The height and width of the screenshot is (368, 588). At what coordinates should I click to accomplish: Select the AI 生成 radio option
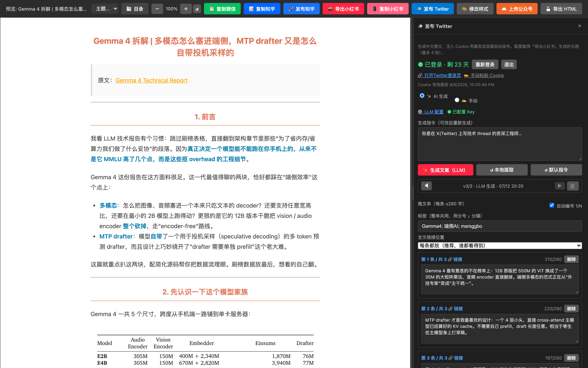[422, 96]
